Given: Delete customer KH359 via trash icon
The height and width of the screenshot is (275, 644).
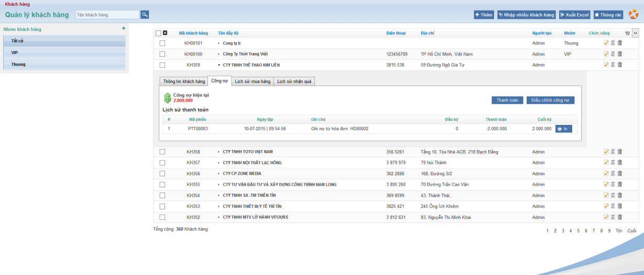Looking at the screenshot, I should pos(619,65).
